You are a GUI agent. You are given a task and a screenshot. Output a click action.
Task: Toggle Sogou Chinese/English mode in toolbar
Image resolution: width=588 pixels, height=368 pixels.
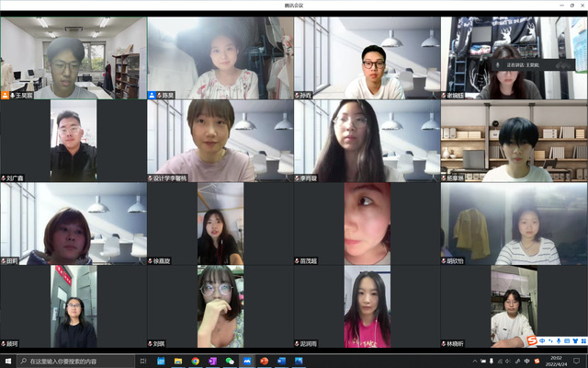click(x=542, y=342)
